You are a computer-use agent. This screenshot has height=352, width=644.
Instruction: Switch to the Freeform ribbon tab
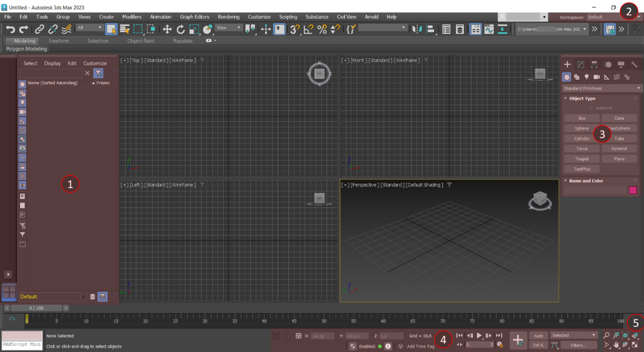pyautogui.click(x=58, y=41)
